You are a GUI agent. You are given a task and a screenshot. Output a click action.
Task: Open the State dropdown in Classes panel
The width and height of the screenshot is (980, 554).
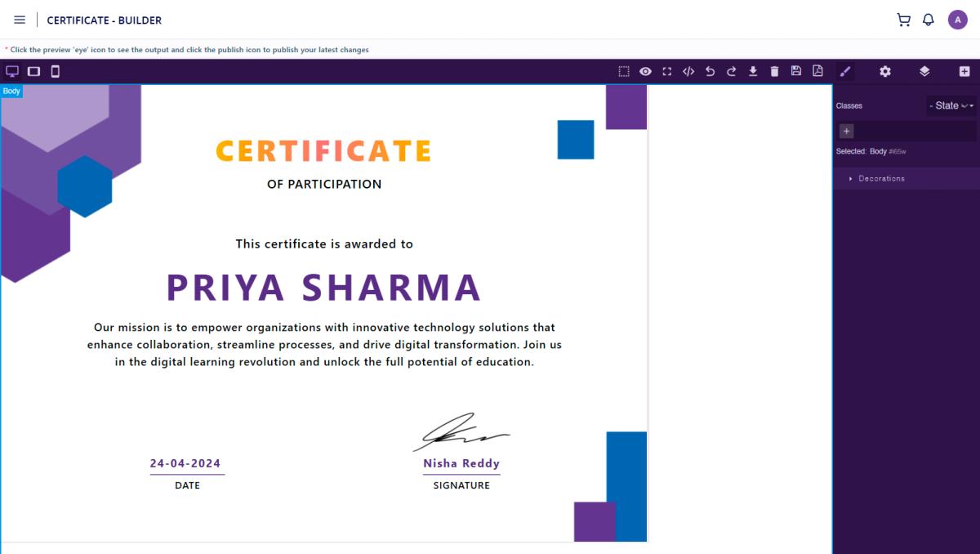tap(950, 105)
